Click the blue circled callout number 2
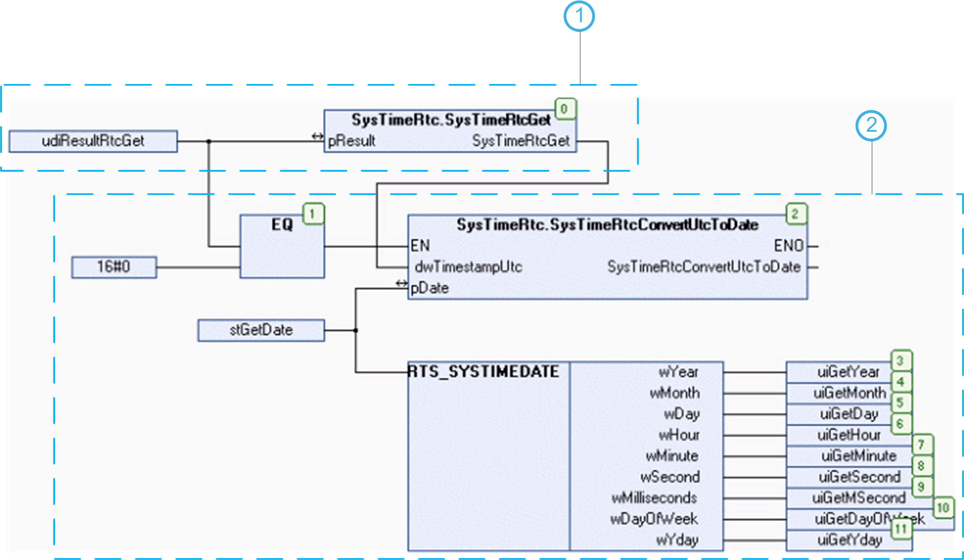964x560 pixels. (x=871, y=125)
